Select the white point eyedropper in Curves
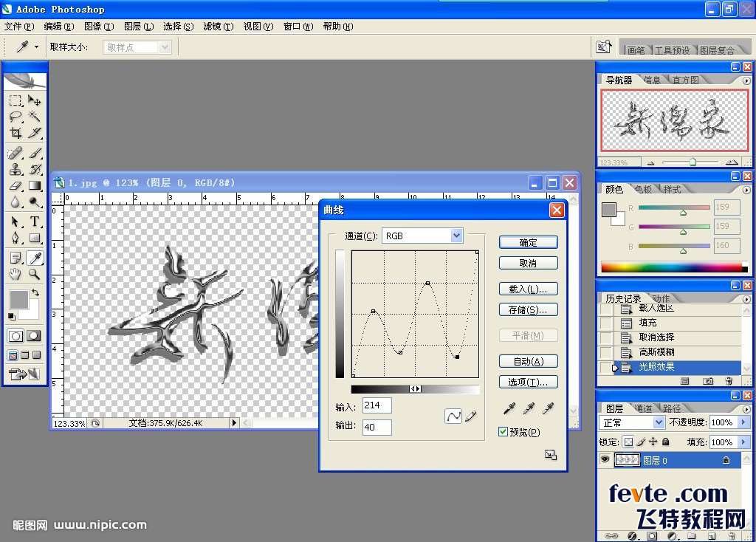Image resolution: width=756 pixels, height=542 pixels. (548, 408)
